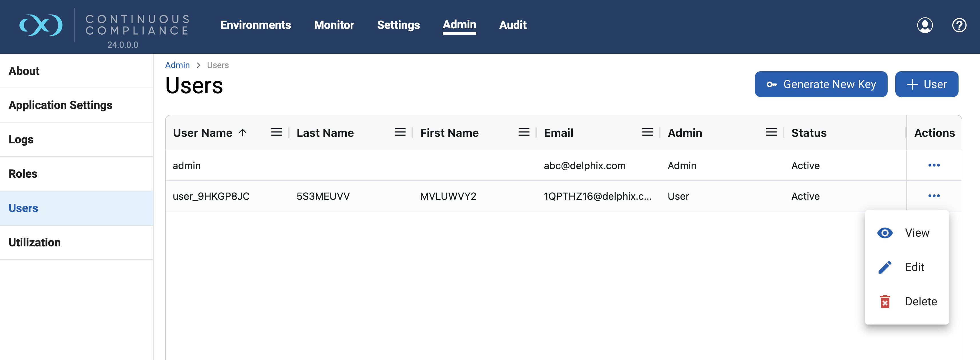
Task: Open the actions menu for the admin user row
Action: pyautogui.click(x=934, y=165)
